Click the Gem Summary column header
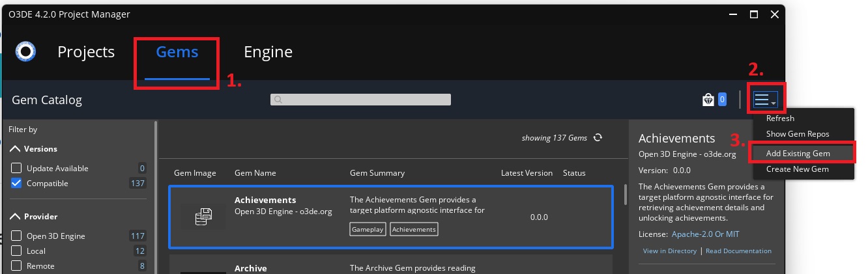Image resolution: width=868 pixels, height=274 pixels. (377, 172)
